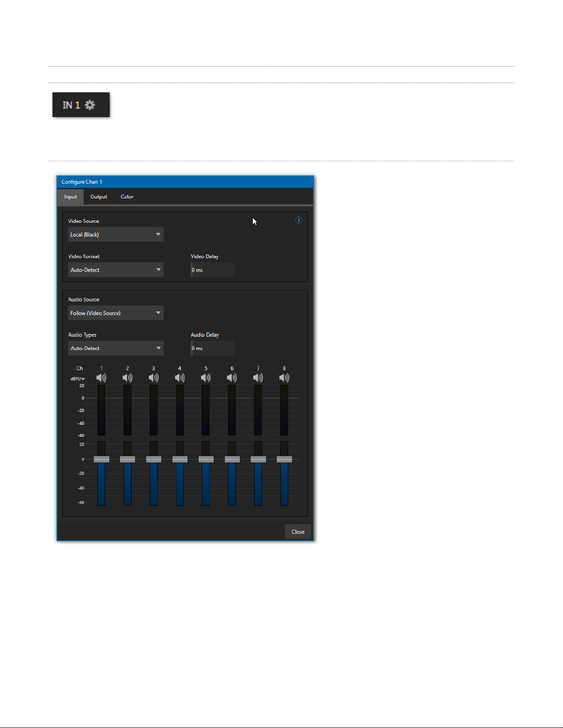The image size is (563, 728).
Task: Expand the Video Format Auto-Detect dropdown
Action: (115, 270)
